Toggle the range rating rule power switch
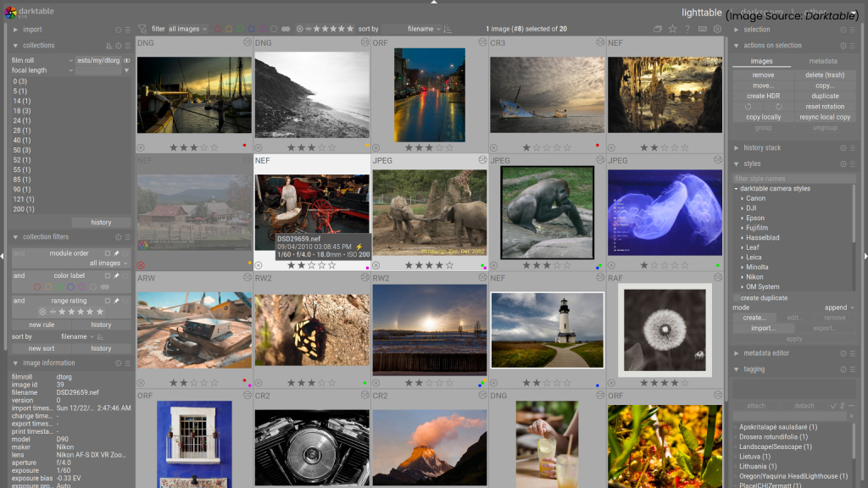 pos(125,301)
